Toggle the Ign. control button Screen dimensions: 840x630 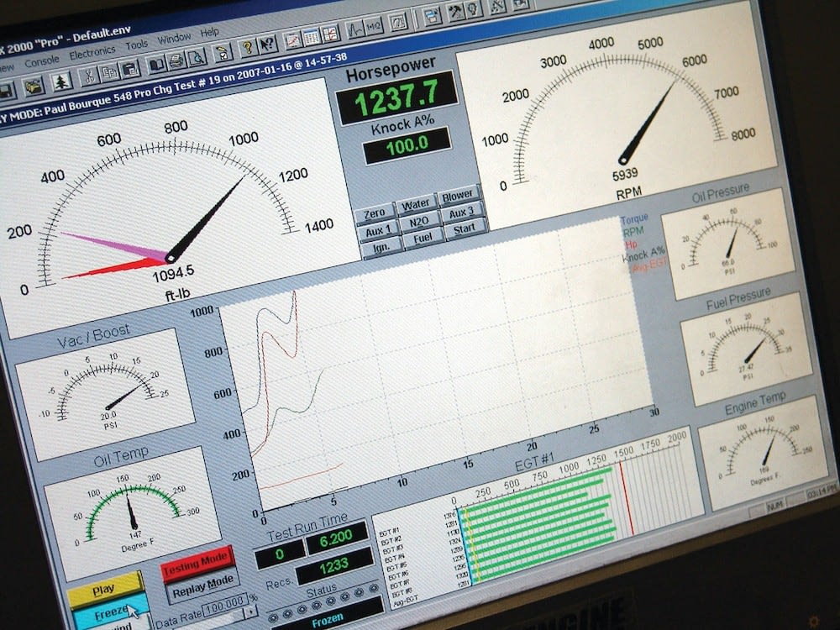click(x=381, y=248)
